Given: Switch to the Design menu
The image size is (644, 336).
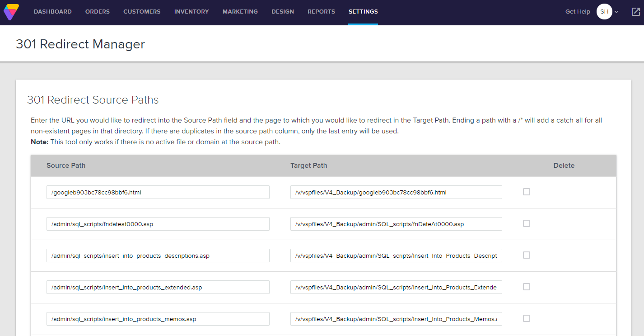Looking at the screenshot, I should pos(283,12).
